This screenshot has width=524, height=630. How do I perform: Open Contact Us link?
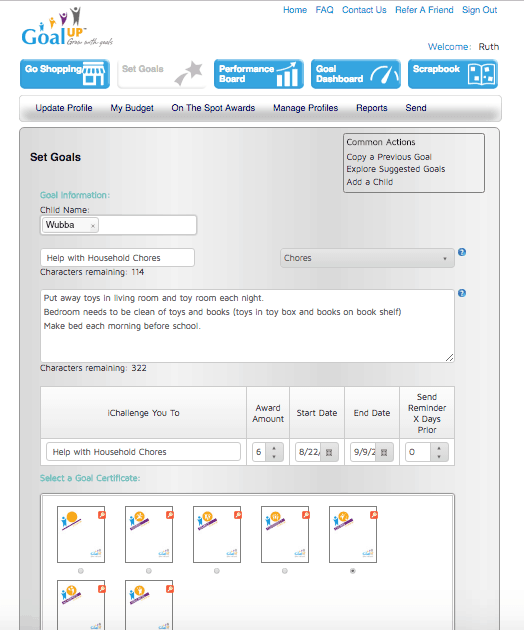point(364,10)
